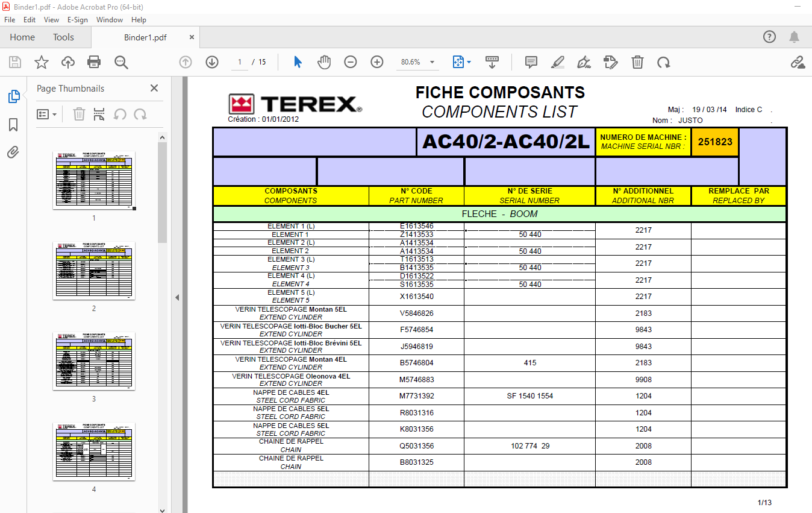
Task: Open the File menu
Action: (10, 20)
